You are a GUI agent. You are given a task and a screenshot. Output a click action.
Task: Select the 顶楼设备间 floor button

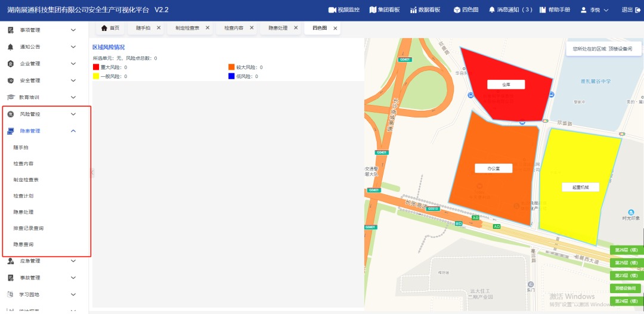626,288
